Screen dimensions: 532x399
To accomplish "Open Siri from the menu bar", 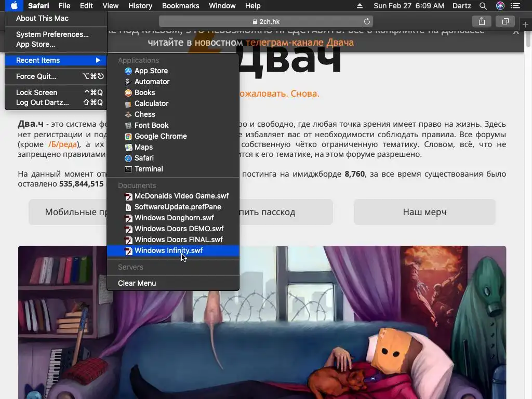I will tap(500, 6).
